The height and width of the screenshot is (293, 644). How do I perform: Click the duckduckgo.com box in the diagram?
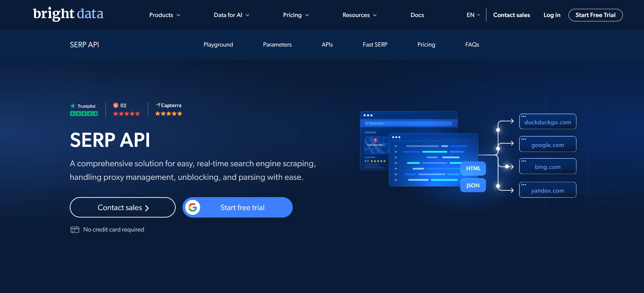tap(548, 121)
